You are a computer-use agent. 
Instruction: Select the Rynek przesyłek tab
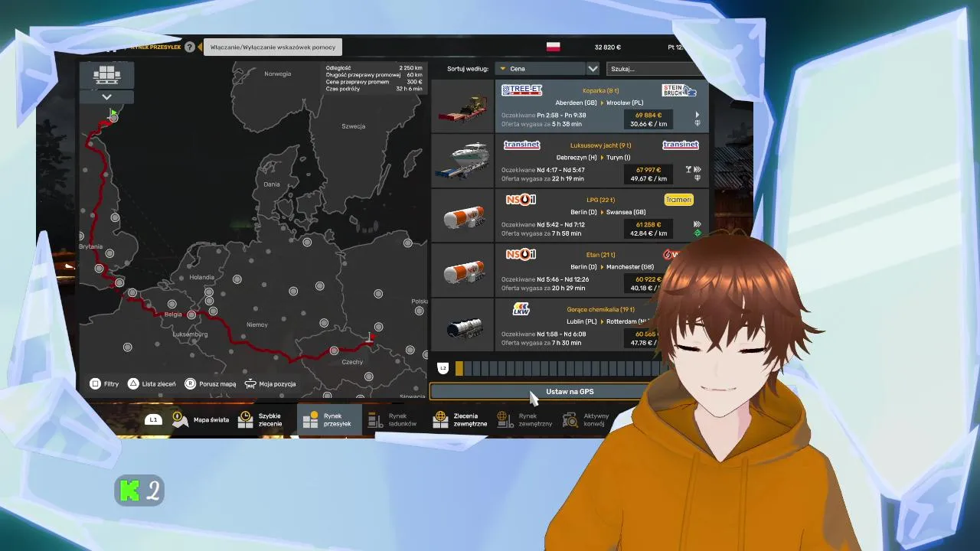click(328, 419)
